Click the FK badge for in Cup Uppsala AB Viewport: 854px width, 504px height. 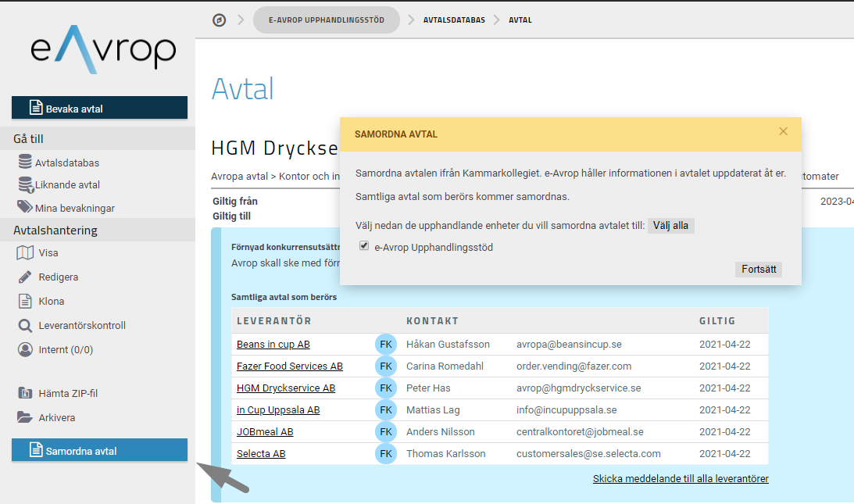(386, 409)
